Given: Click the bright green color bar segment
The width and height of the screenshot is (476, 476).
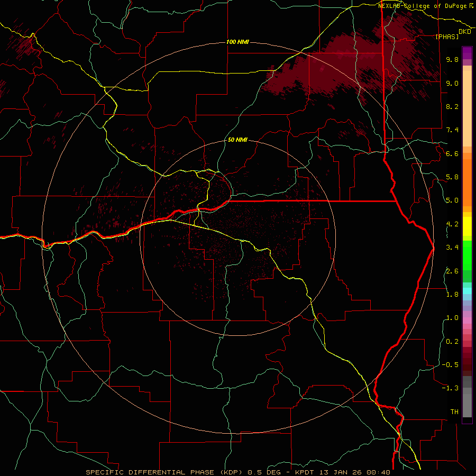Looking at the screenshot, I should pos(467,255).
